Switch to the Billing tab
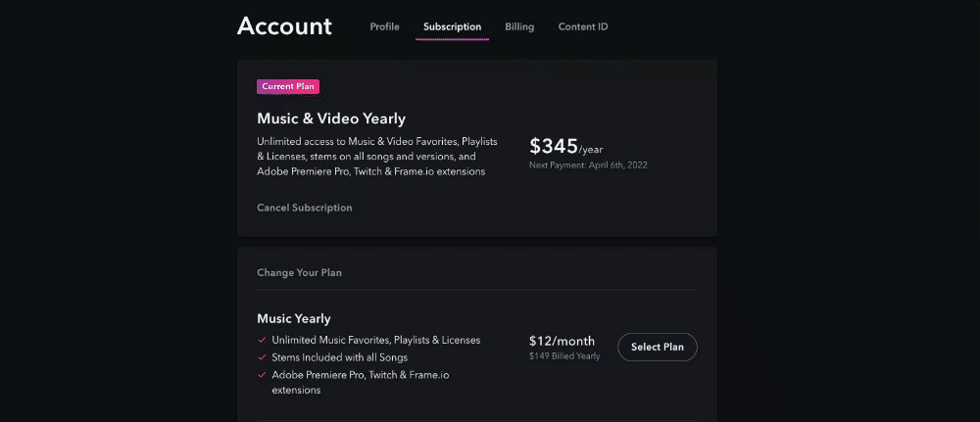The width and height of the screenshot is (980, 422). [x=519, y=26]
